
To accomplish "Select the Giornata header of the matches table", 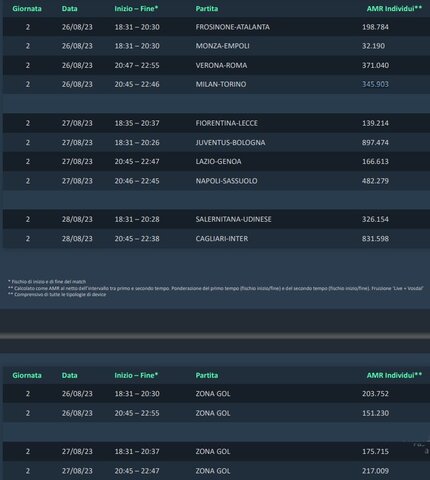I will coord(27,9).
